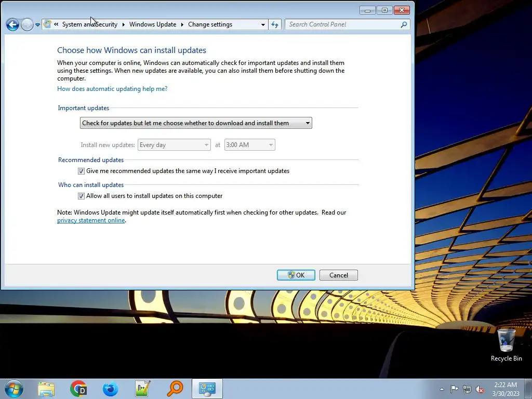Viewport: 532px width, 399px height.
Task: Click the Cancel button
Action: tap(339, 275)
